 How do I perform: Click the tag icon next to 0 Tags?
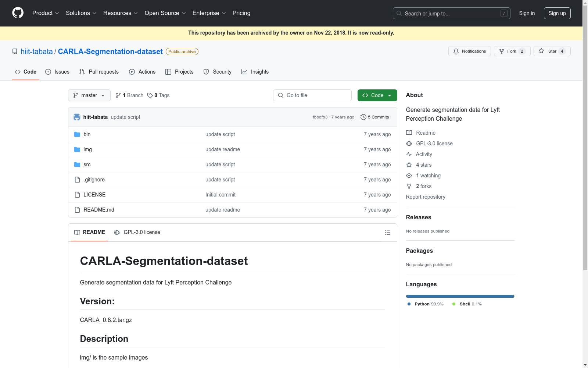(150, 95)
